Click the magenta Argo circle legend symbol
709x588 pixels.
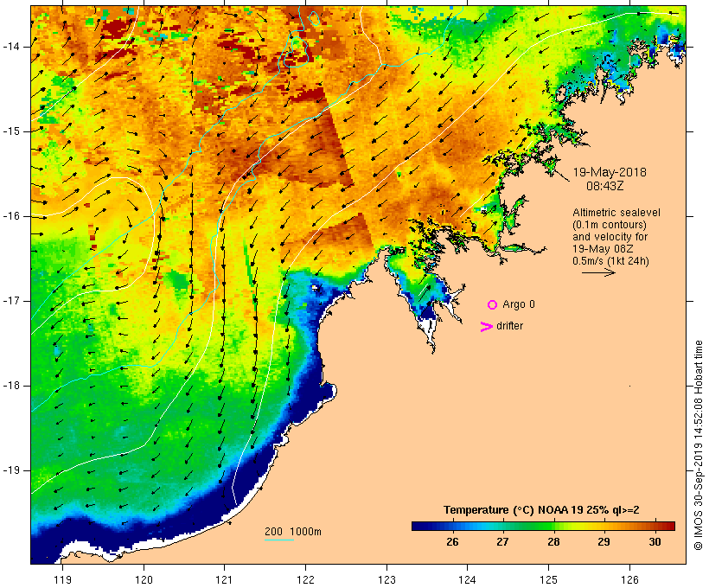tap(492, 305)
